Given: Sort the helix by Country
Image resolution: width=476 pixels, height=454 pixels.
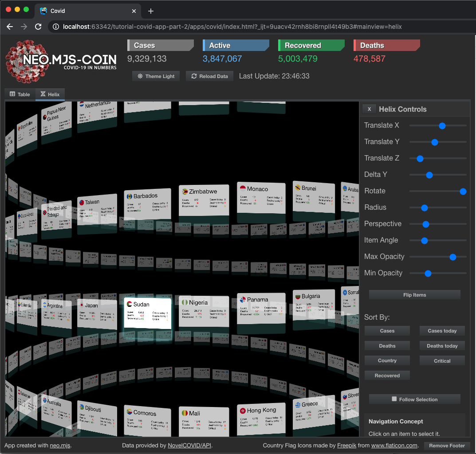Looking at the screenshot, I should click(387, 360).
